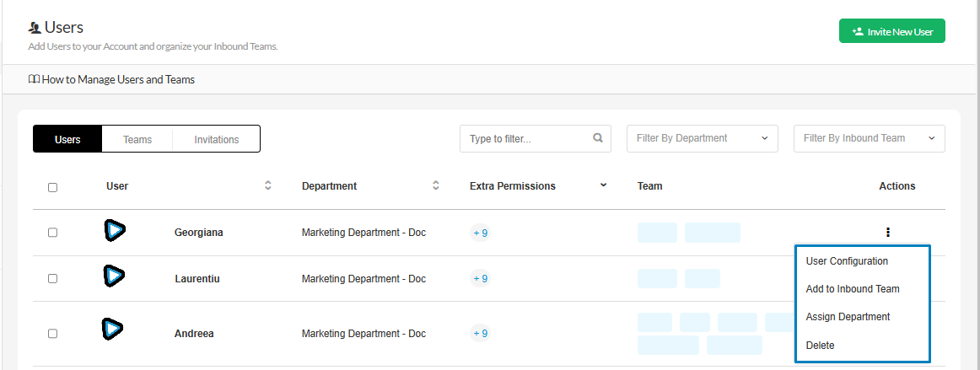Open the Filter By Inbound Team dropdown
Viewport: 980px width, 370px height.
[x=869, y=138]
